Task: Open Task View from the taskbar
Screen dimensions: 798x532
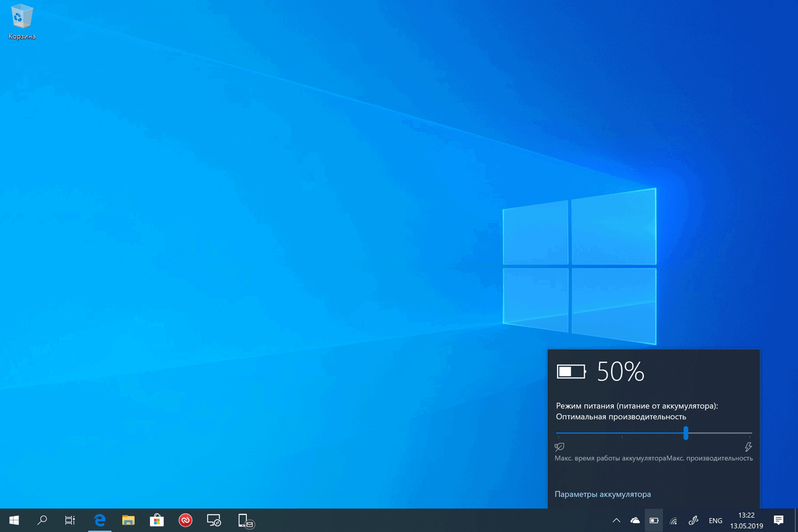Action: click(70, 520)
